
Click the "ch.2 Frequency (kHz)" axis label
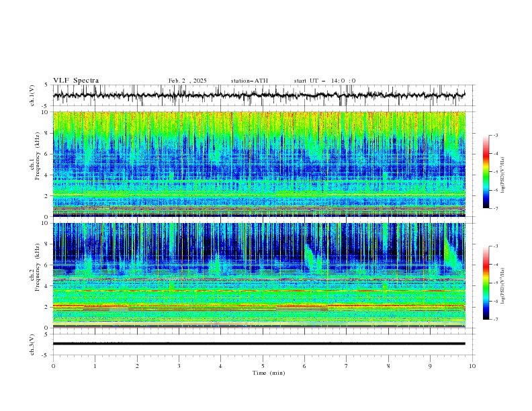click(x=35, y=267)
